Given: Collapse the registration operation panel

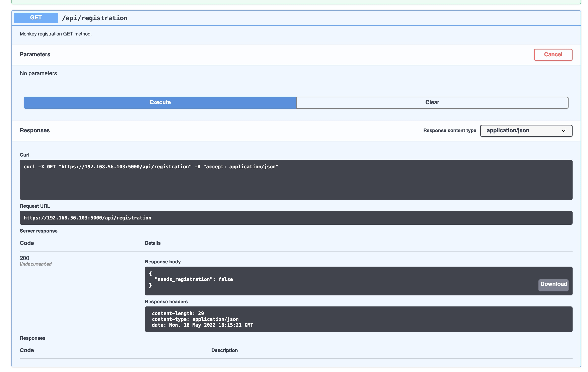Looking at the screenshot, I should (x=293, y=18).
